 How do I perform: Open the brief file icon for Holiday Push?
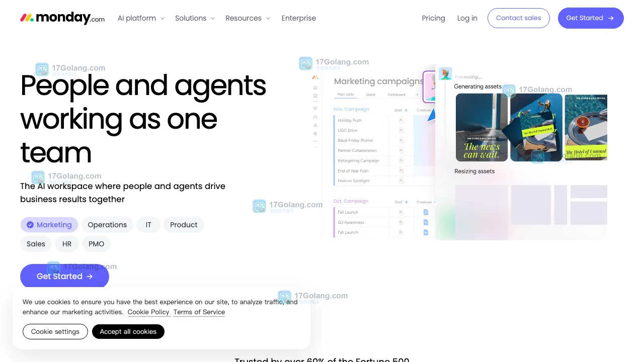click(x=401, y=120)
